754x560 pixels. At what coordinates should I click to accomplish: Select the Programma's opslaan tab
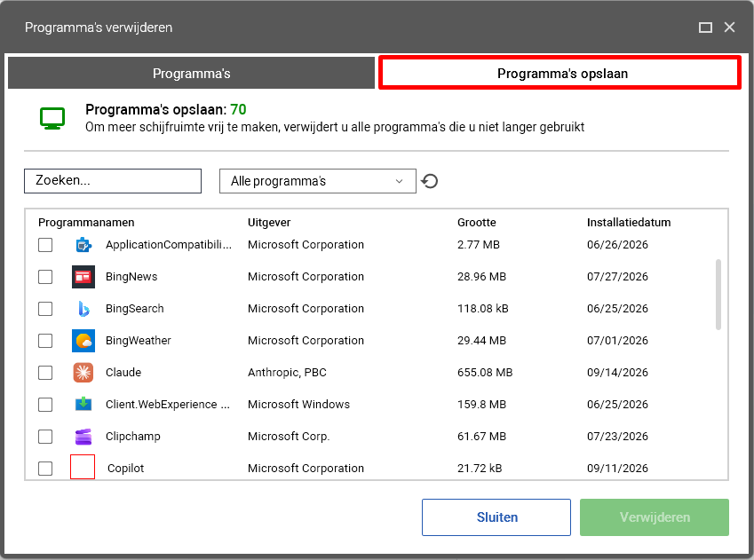click(x=560, y=73)
